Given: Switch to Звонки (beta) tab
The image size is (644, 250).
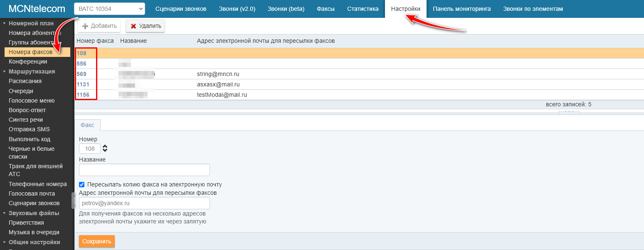Looking at the screenshot, I should (x=286, y=9).
